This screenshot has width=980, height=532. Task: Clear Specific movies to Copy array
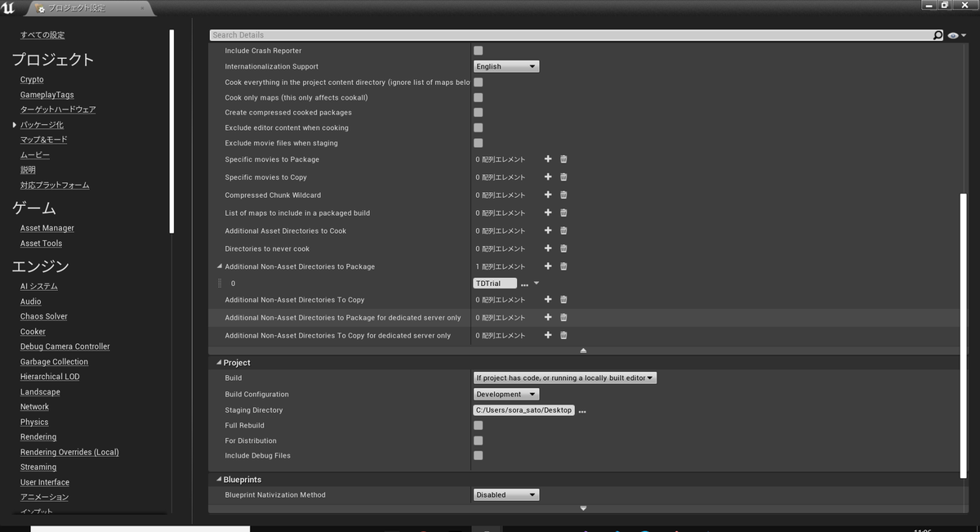tap(563, 177)
